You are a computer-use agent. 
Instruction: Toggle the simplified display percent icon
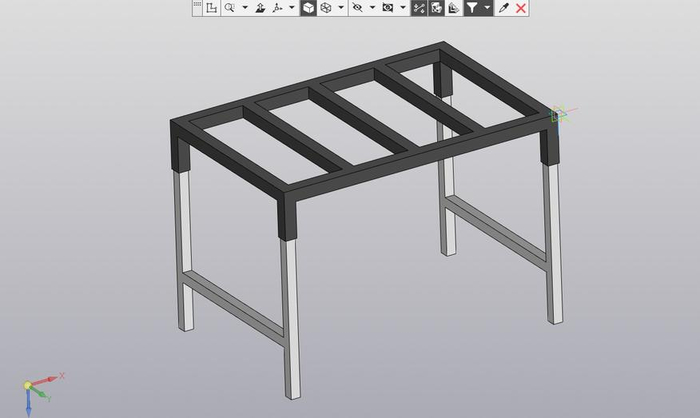click(419, 8)
